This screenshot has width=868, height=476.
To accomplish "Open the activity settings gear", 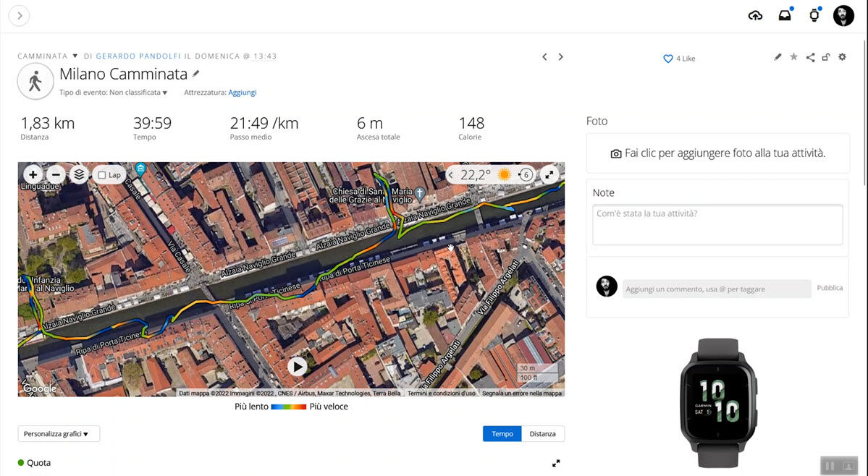I will click(x=842, y=57).
